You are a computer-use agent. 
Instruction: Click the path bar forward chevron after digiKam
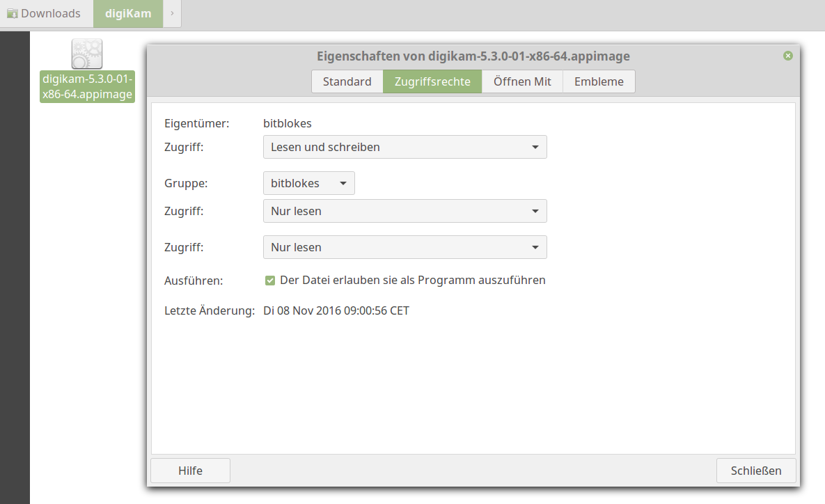coord(172,13)
